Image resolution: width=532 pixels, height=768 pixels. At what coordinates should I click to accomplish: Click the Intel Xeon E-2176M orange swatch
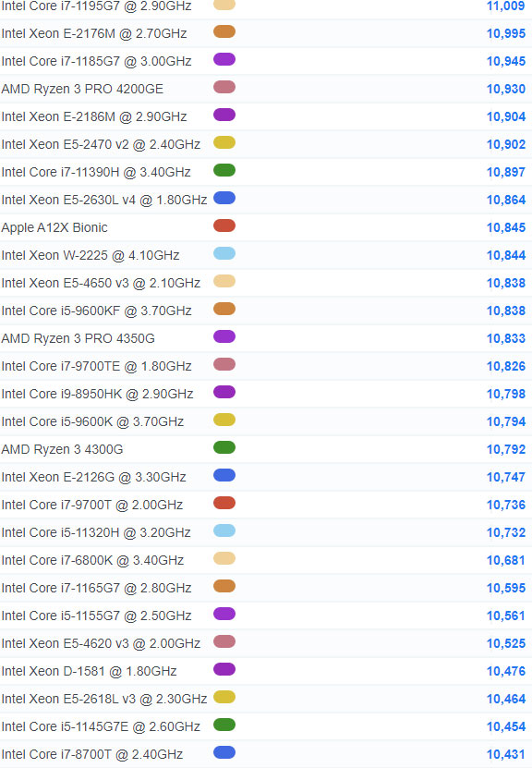click(x=224, y=31)
